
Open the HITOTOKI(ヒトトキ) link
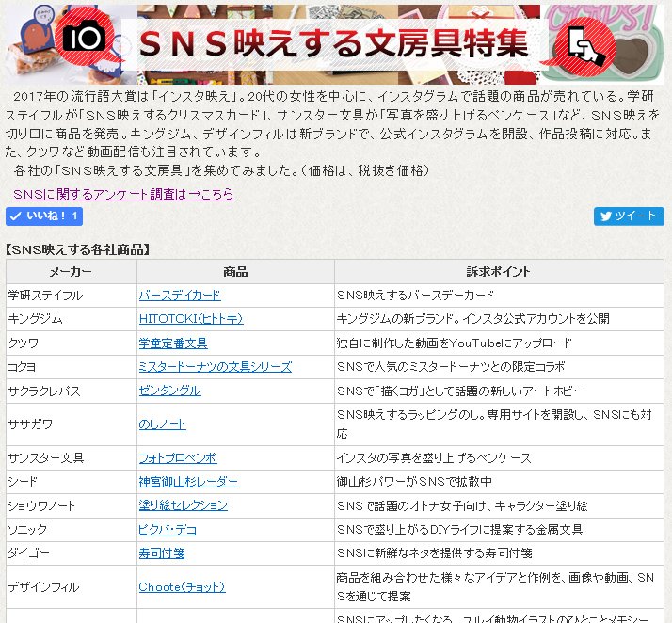point(191,319)
